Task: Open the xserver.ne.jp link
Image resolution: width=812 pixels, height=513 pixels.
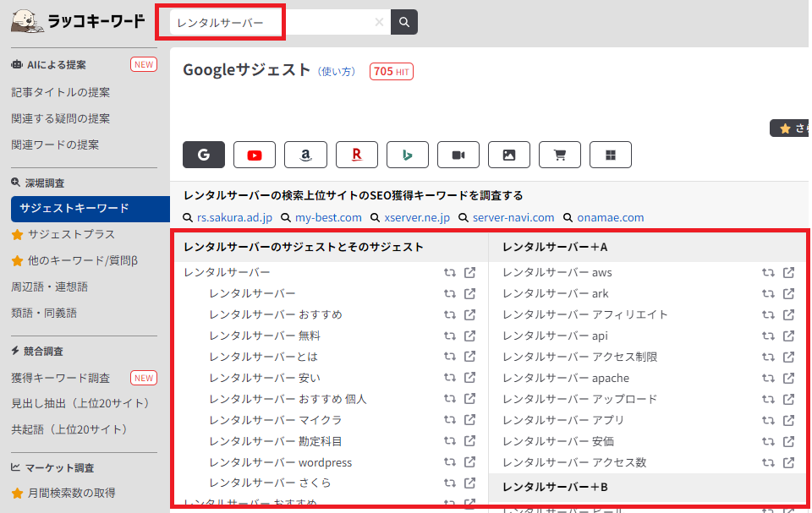Action: (x=417, y=218)
